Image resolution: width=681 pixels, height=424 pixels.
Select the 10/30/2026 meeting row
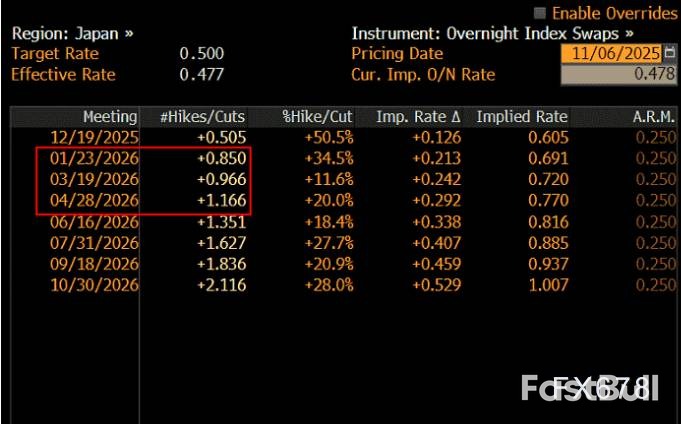click(96, 284)
